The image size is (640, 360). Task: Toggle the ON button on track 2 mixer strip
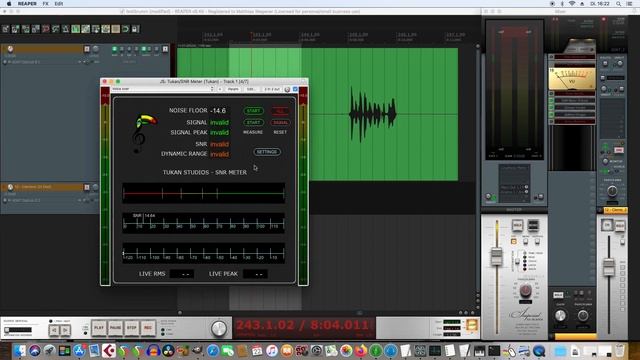(x=607, y=225)
